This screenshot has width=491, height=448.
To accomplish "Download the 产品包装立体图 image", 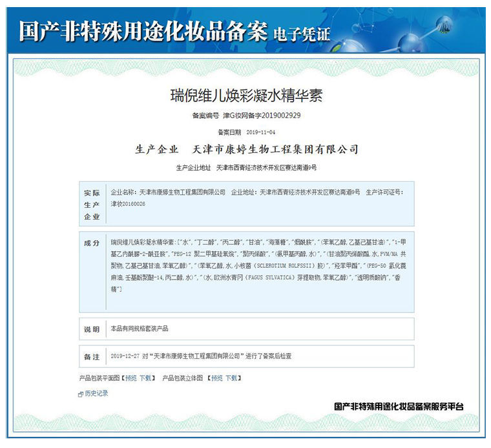I will [x=231, y=378].
